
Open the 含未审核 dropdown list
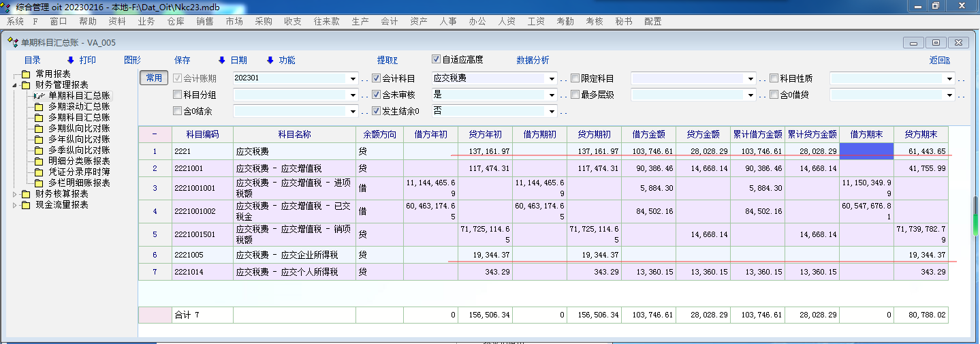point(552,95)
